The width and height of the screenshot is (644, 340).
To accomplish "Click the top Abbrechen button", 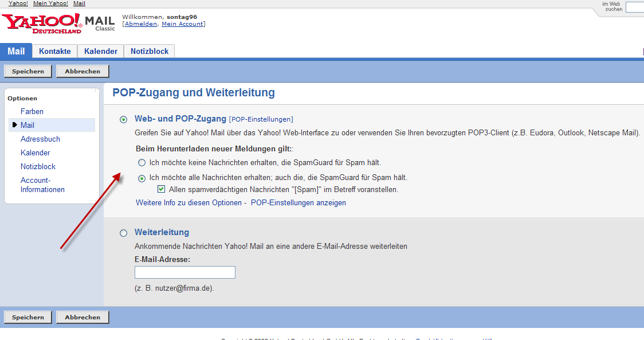I will (83, 71).
